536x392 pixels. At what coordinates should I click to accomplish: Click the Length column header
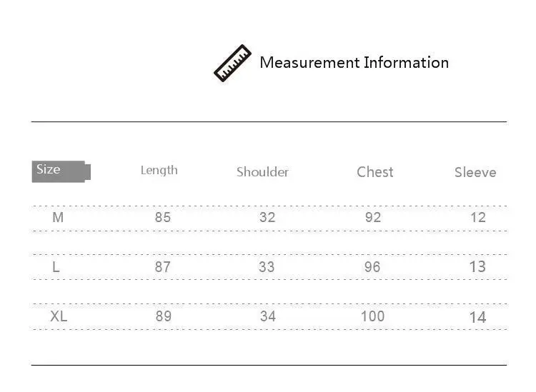[x=159, y=171]
